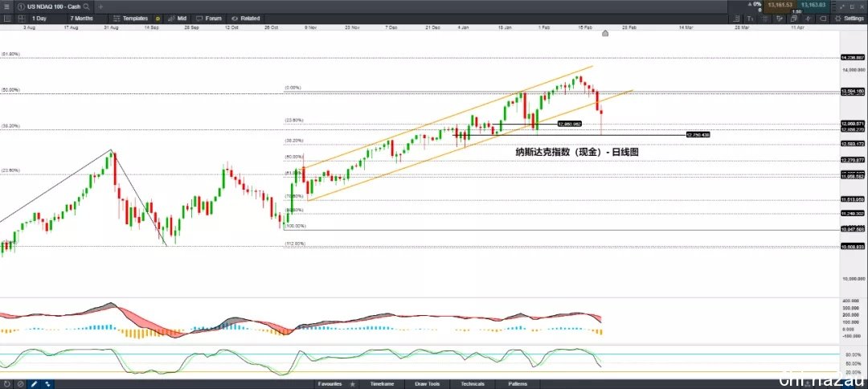This screenshot has height=389, width=868.
Task: Open the 7 Months range dropdown
Action: [82, 18]
